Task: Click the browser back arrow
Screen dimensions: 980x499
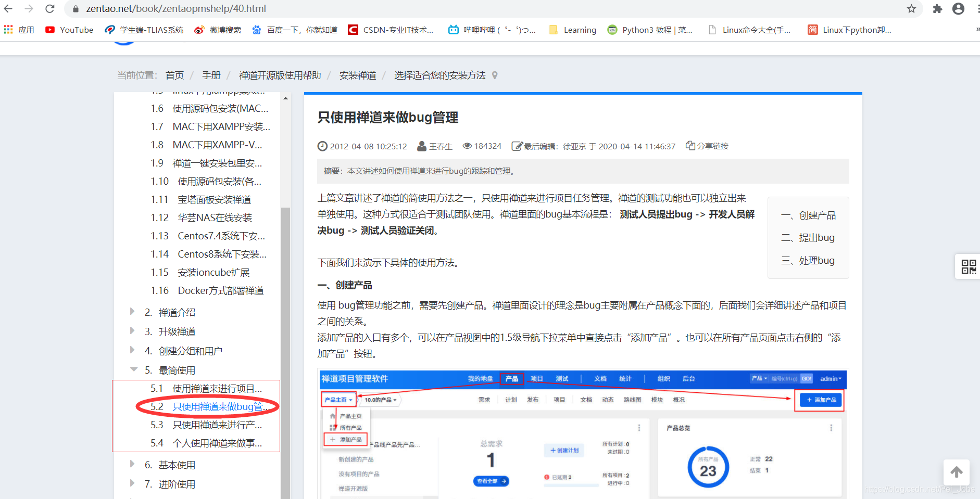Action: (9, 8)
